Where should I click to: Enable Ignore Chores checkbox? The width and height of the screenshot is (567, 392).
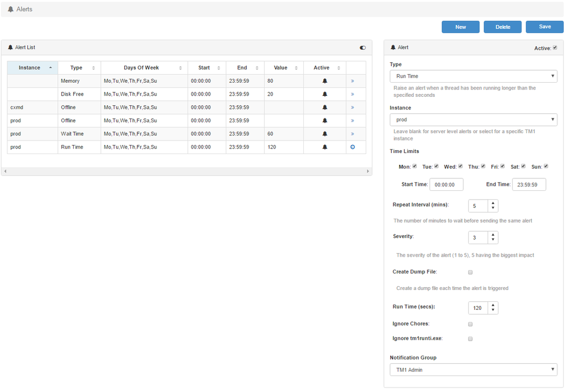coord(470,324)
